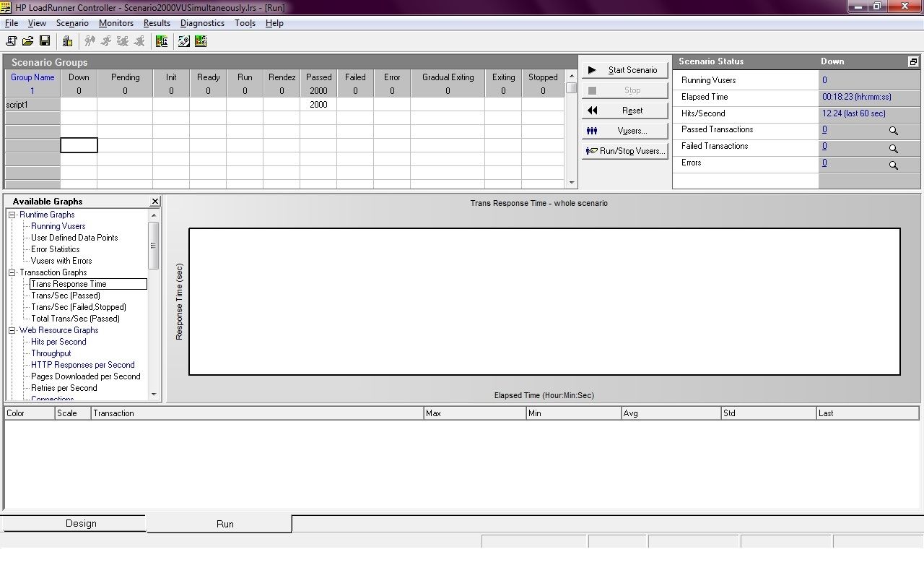Open the Tools menu

coord(245,23)
